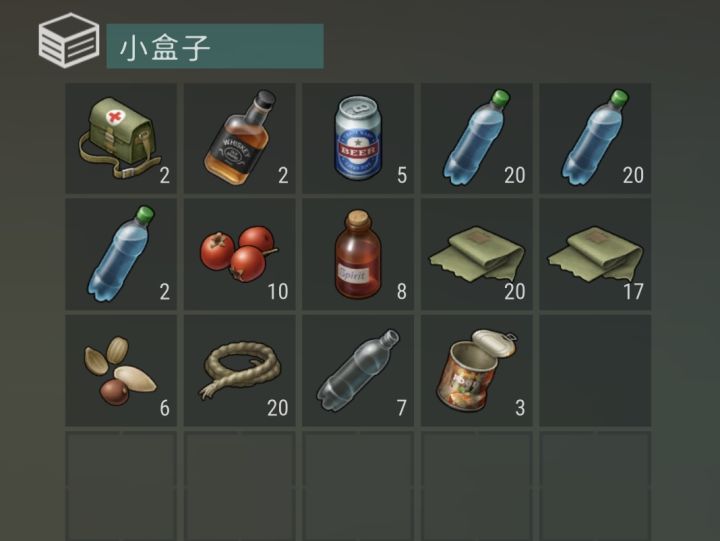Select middle empty slot in fourth row

(358, 485)
